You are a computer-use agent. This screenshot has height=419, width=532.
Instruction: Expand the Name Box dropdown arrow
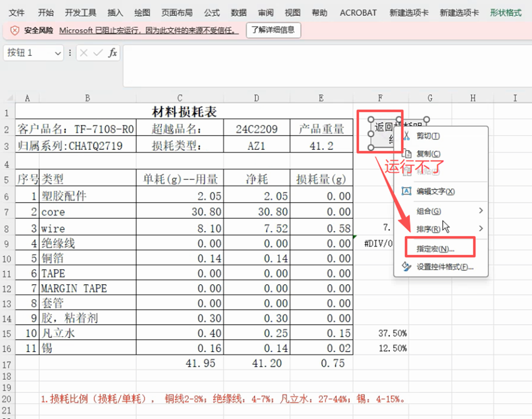point(58,53)
